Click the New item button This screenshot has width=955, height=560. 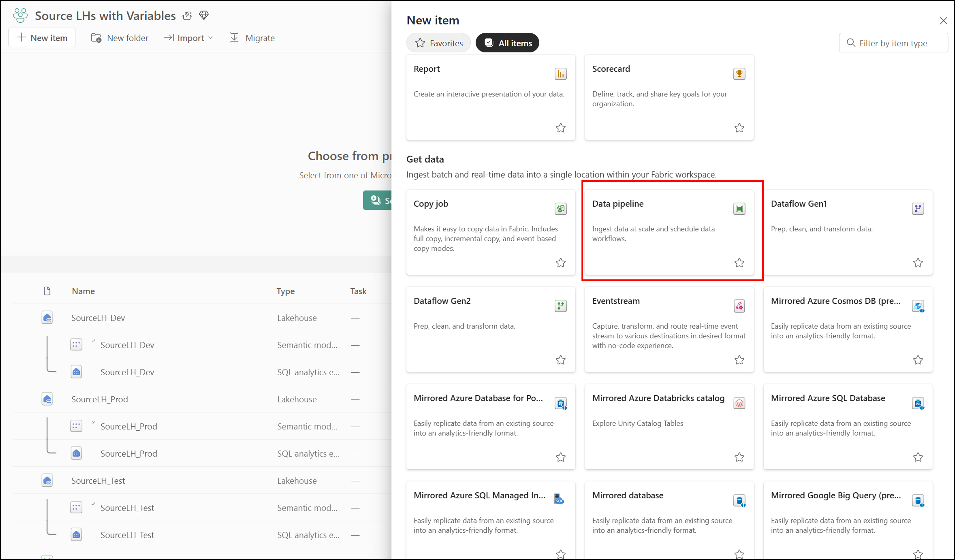(42, 38)
